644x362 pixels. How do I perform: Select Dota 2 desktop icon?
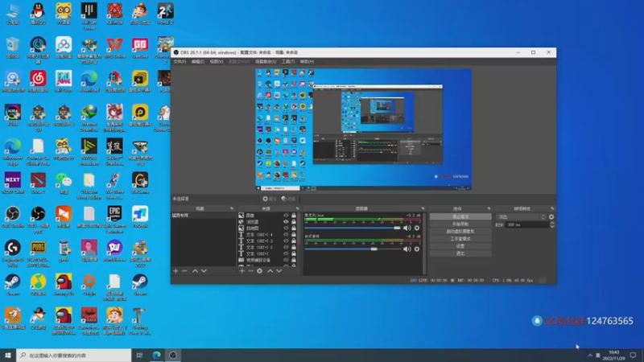point(38,183)
